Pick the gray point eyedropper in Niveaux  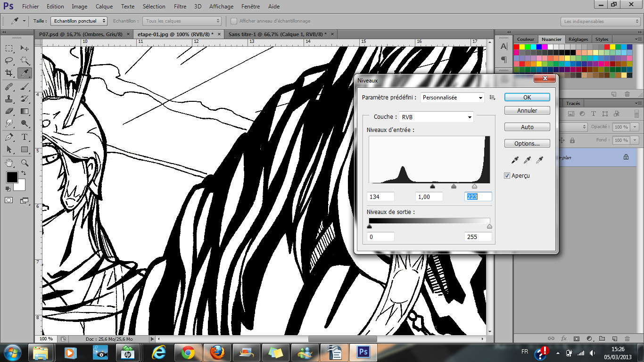point(527,160)
